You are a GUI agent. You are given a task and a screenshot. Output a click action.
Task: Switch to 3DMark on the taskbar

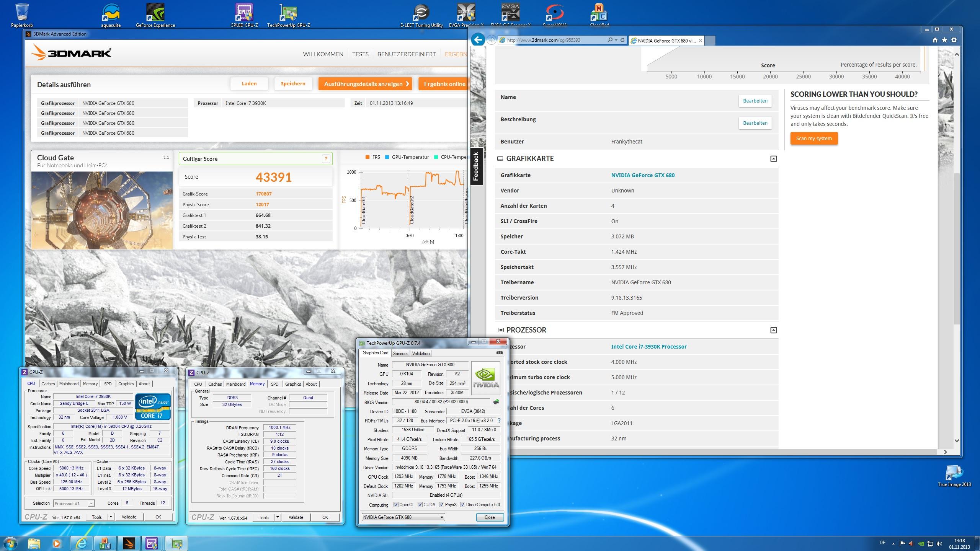(x=129, y=543)
